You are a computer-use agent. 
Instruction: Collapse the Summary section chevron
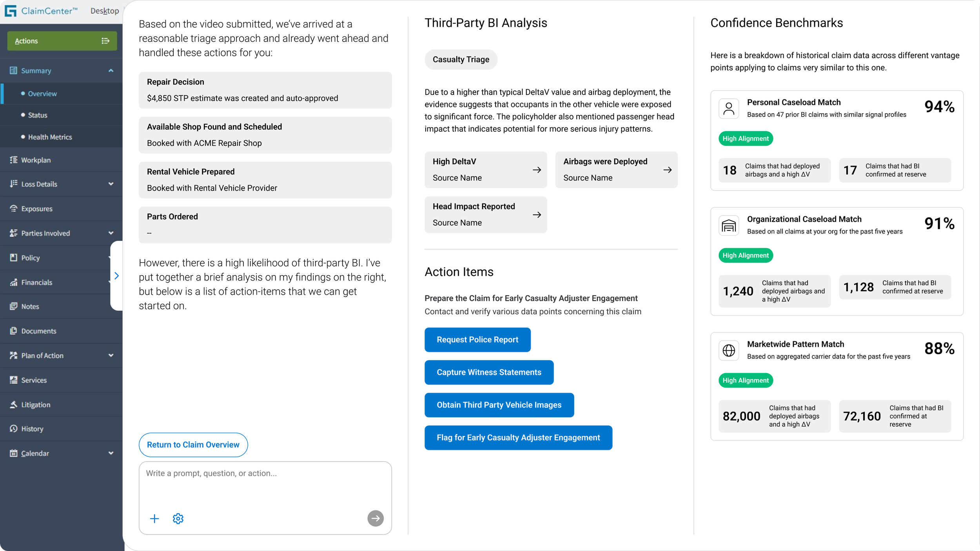[111, 71]
